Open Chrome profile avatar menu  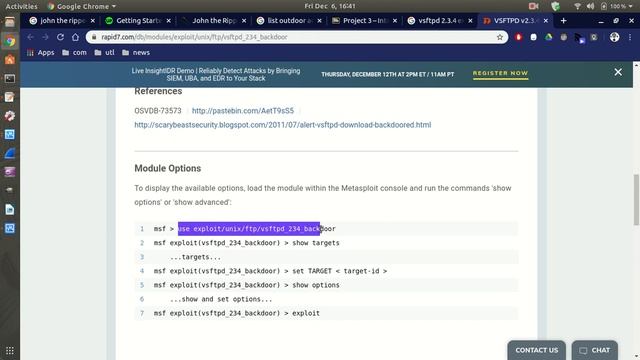614,37
